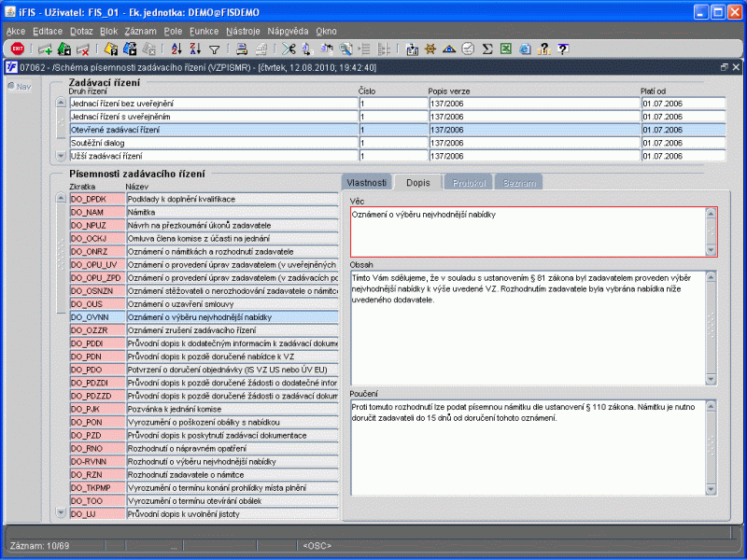Open the Excel export icon

[505, 49]
